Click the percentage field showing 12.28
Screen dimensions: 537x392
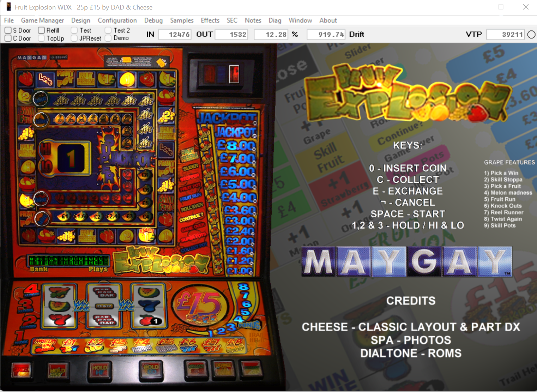(271, 34)
